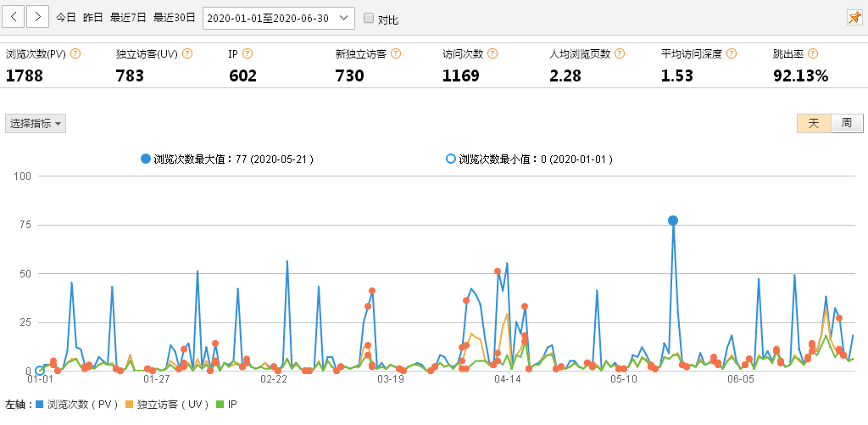Viewport: 868px width, 425px height.
Task: Click the UV value 783
Action: tap(130, 75)
